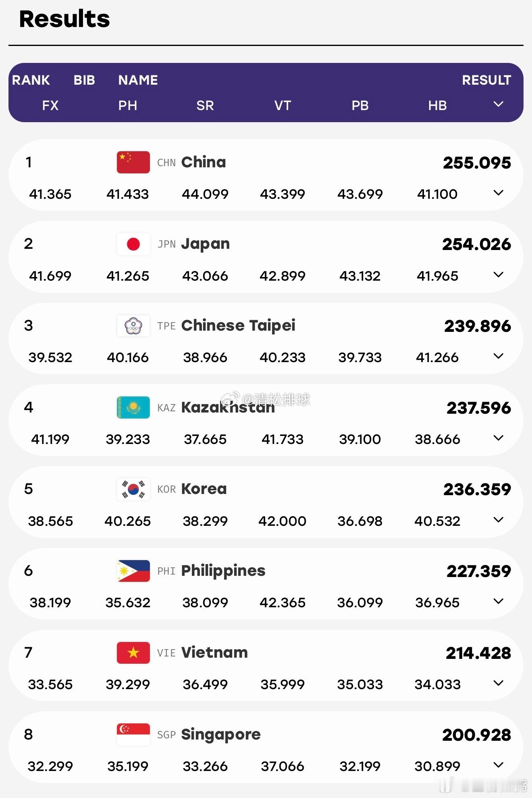Click the China flag icon
Viewport: 532px width, 798px height.
[133, 162]
